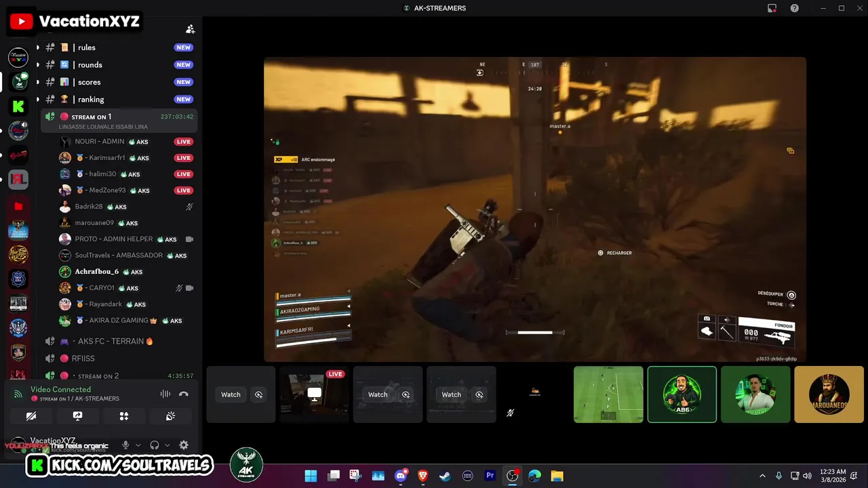Click the create invite icon above channel list
This screenshot has width=868, height=488.
(191, 29)
